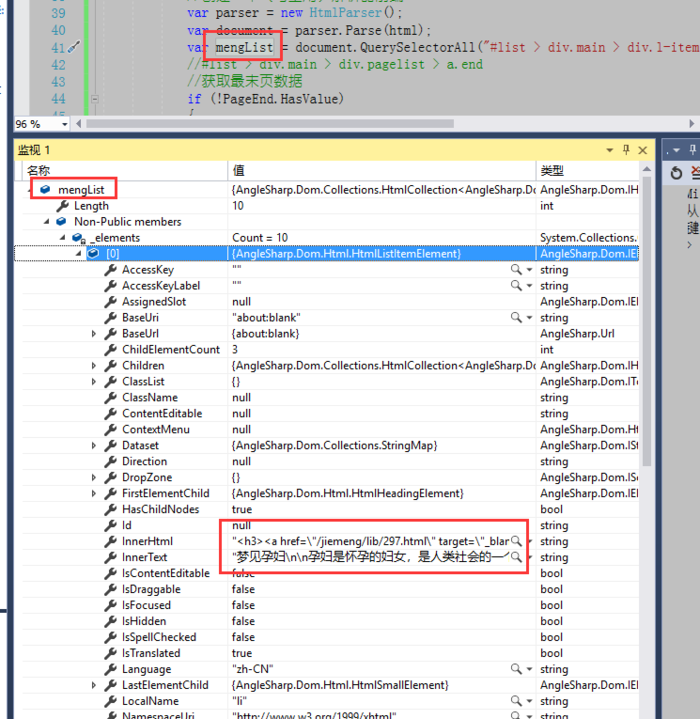700x719 pixels.
Task: Click the 值 column header
Action: (381, 171)
